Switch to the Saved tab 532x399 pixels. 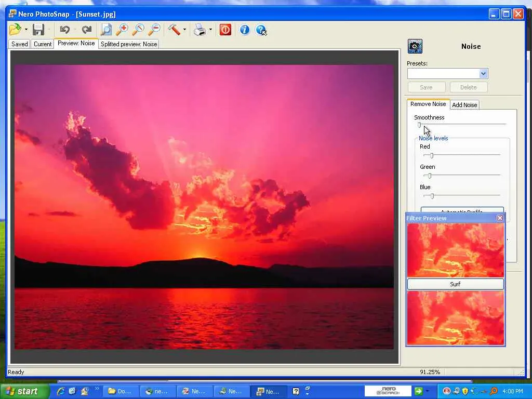click(19, 44)
